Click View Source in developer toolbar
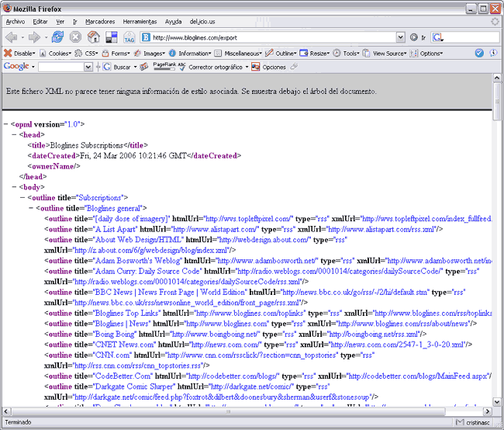The width and height of the screenshot is (504, 430). tap(385, 53)
